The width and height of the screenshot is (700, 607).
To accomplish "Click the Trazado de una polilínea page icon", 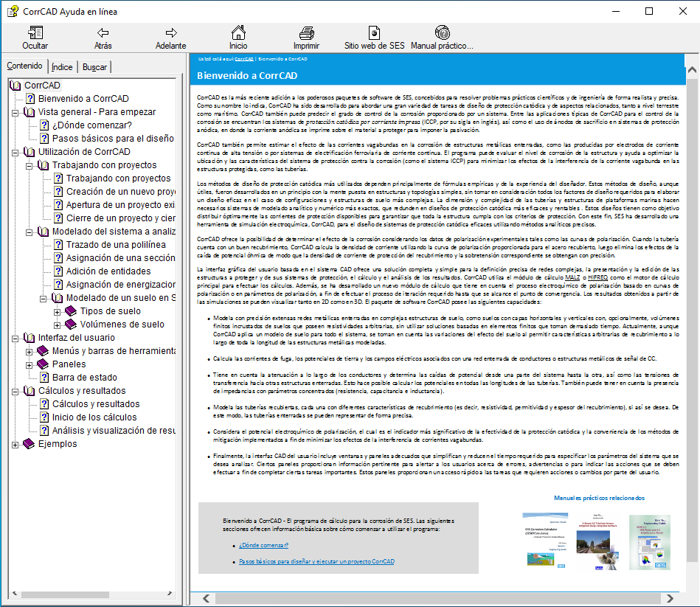I will tap(58, 245).
